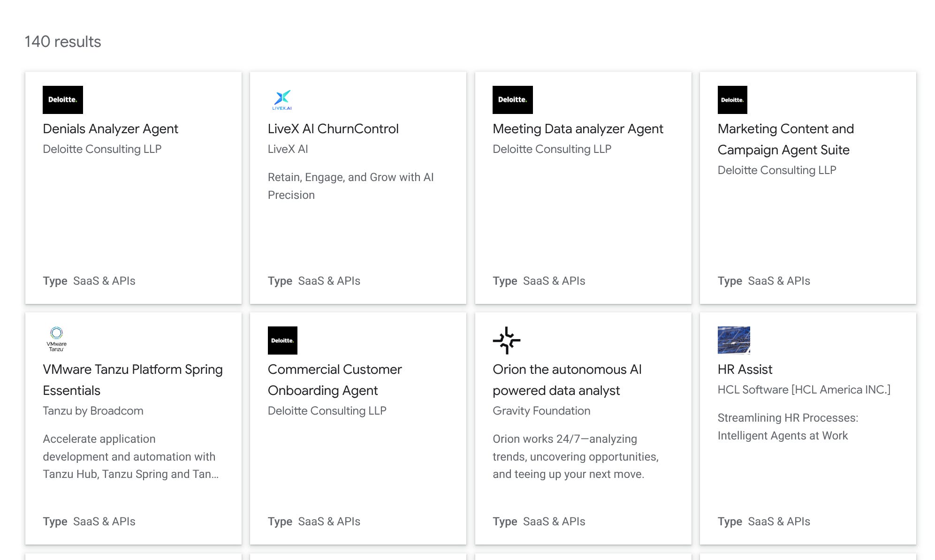The width and height of the screenshot is (935, 560).
Task: Open Marketing Content and Campaign Agent Suite
Action: (x=786, y=139)
